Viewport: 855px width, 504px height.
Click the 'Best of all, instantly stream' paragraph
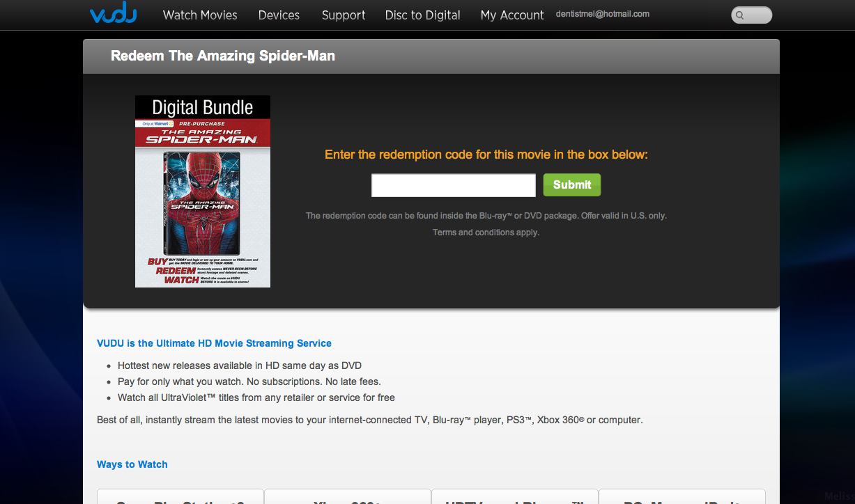(x=370, y=420)
